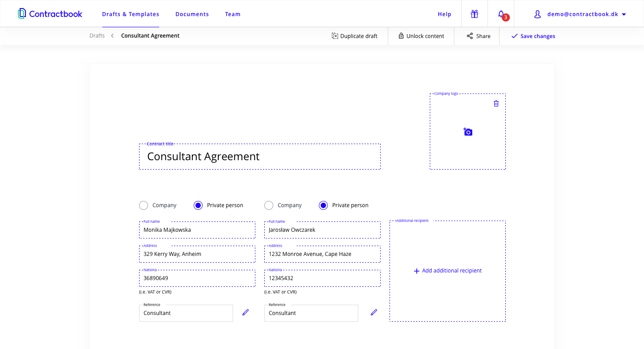Add additional recipient

point(448,271)
